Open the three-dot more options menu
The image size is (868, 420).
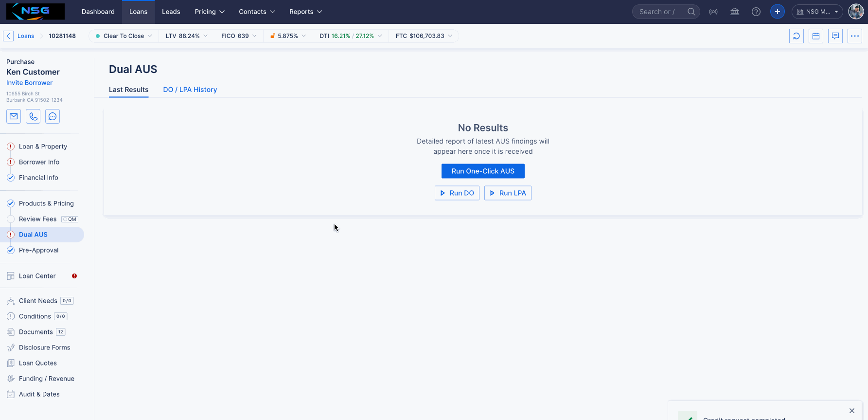click(855, 36)
